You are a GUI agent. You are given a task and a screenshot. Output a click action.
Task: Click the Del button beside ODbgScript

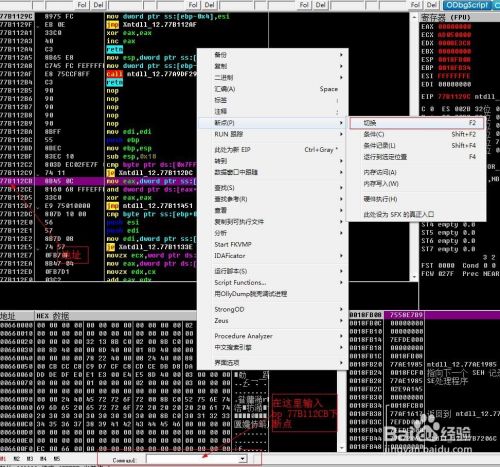pos(431,5)
